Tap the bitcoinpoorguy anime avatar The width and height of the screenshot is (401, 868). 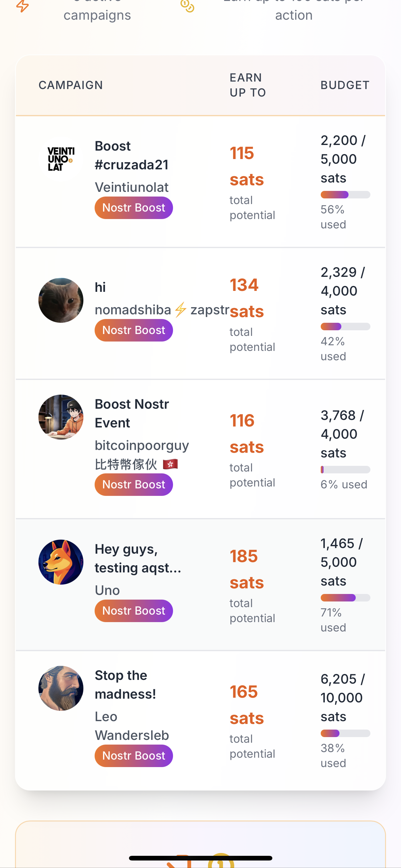(x=61, y=417)
